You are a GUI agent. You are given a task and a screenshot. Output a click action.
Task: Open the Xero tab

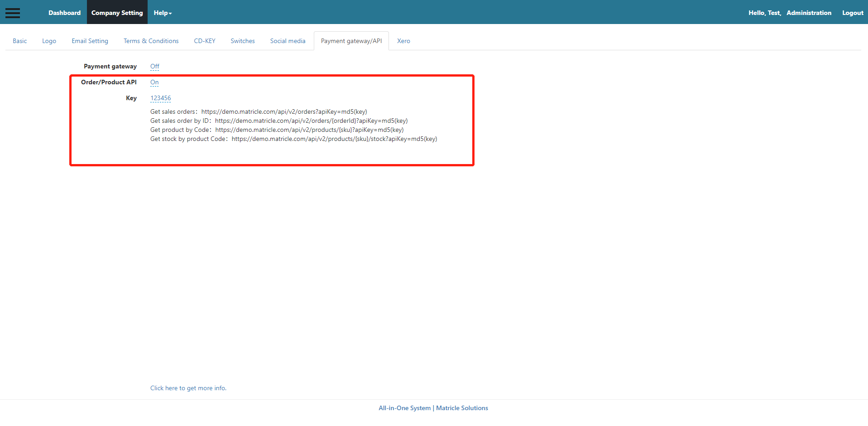point(403,41)
